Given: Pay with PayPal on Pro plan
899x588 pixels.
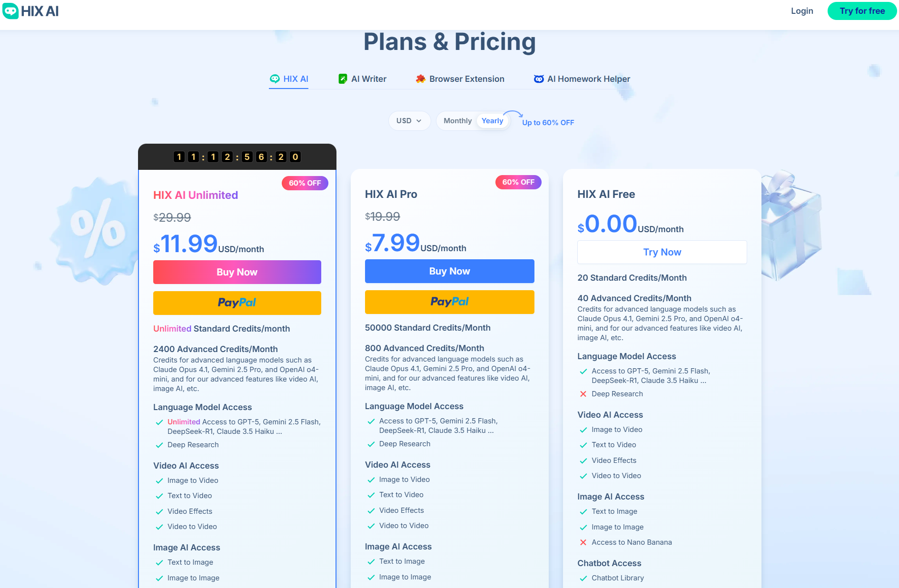Looking at the screenshot, I should point(449,302).
